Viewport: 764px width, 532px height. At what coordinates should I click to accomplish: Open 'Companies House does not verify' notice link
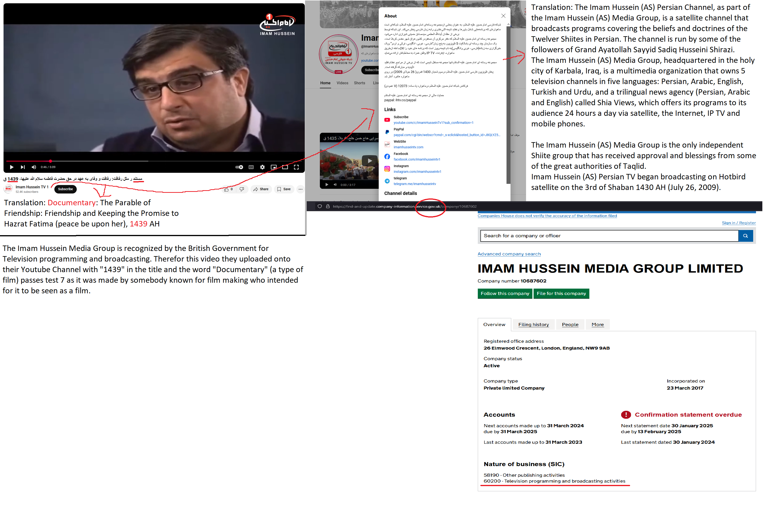(x=547, y=216)
